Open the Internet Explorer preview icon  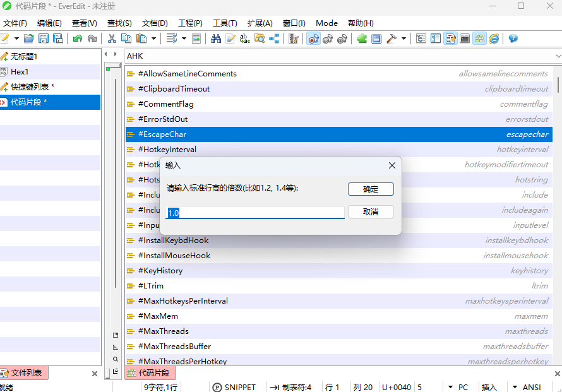coord(494,39)
